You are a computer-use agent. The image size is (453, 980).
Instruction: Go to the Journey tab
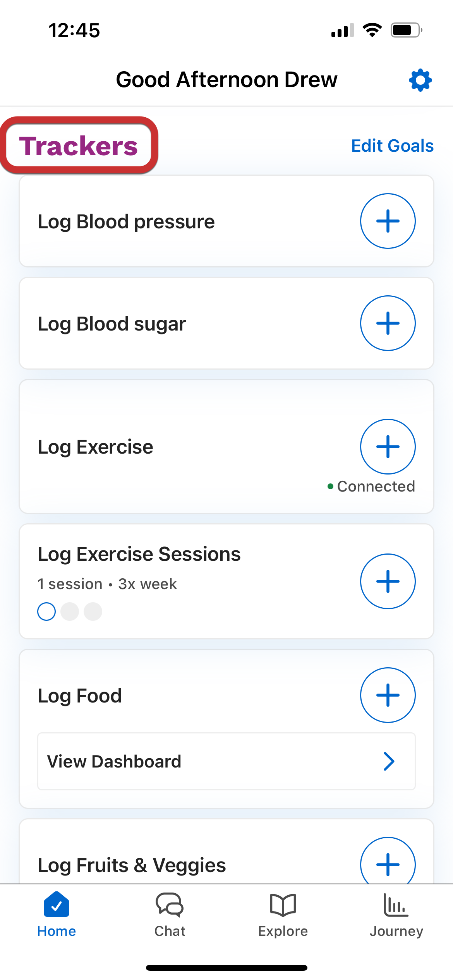pyautogui.click(x=396, y=915)
